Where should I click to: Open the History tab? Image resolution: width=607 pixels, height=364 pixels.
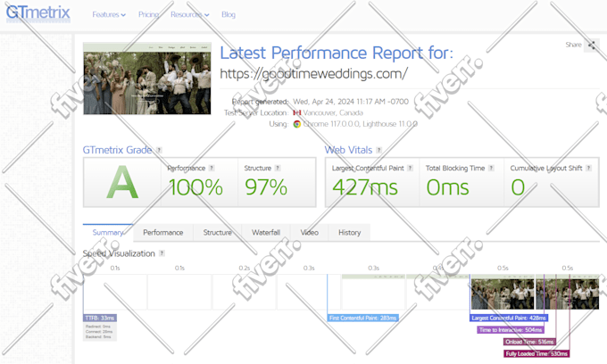350,233
